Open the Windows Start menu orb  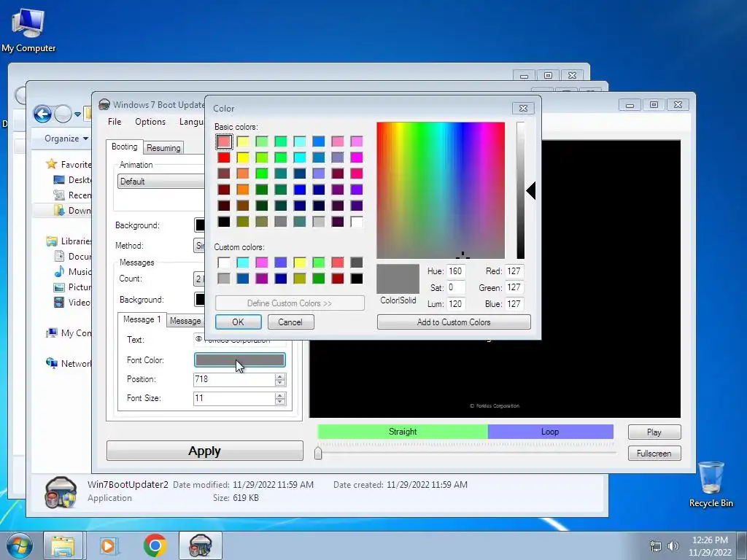point(19,545)
